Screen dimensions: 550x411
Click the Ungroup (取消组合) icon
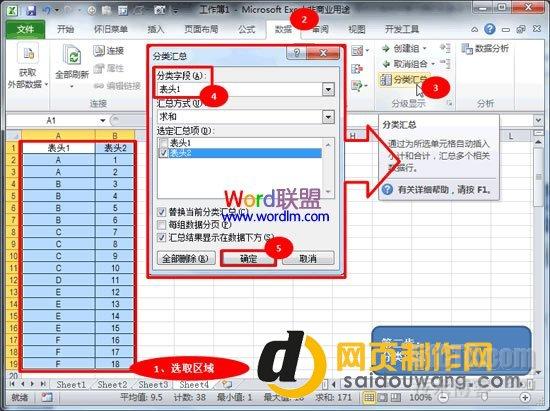(x=386, y=64)
